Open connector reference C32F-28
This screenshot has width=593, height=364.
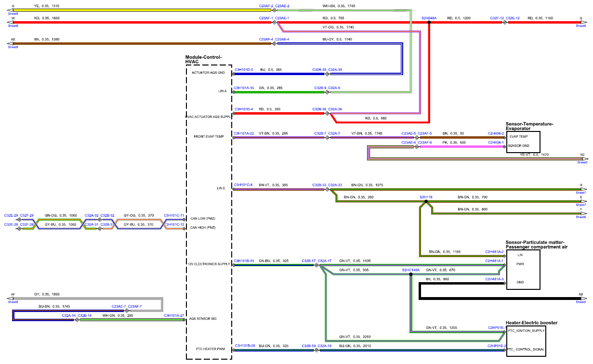27,224
